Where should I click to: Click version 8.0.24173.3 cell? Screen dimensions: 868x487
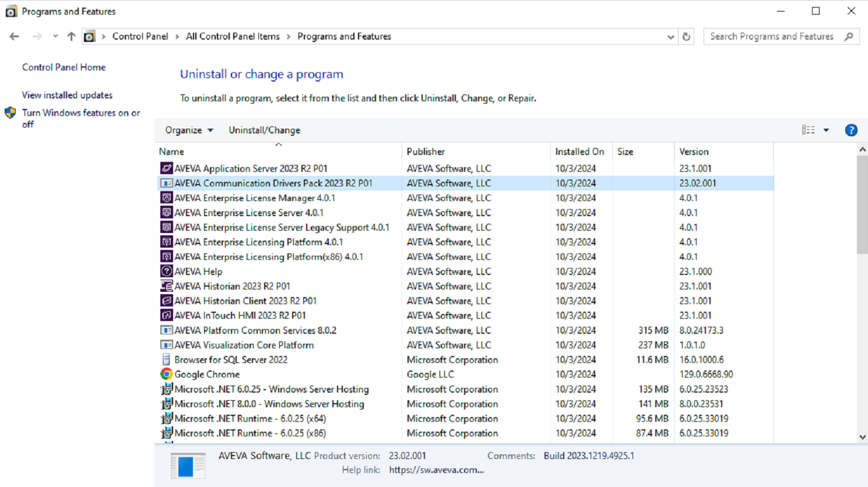[701, 330]
